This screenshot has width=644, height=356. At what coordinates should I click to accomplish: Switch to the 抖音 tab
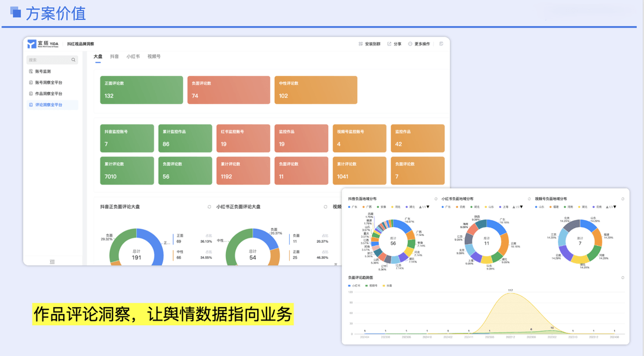[x=114, y=56]
